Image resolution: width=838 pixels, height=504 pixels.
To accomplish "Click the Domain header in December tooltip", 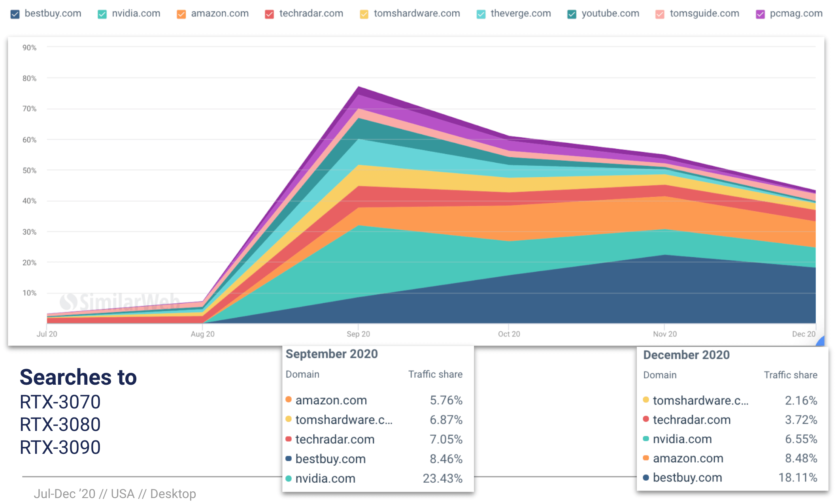I will [660, 375].
